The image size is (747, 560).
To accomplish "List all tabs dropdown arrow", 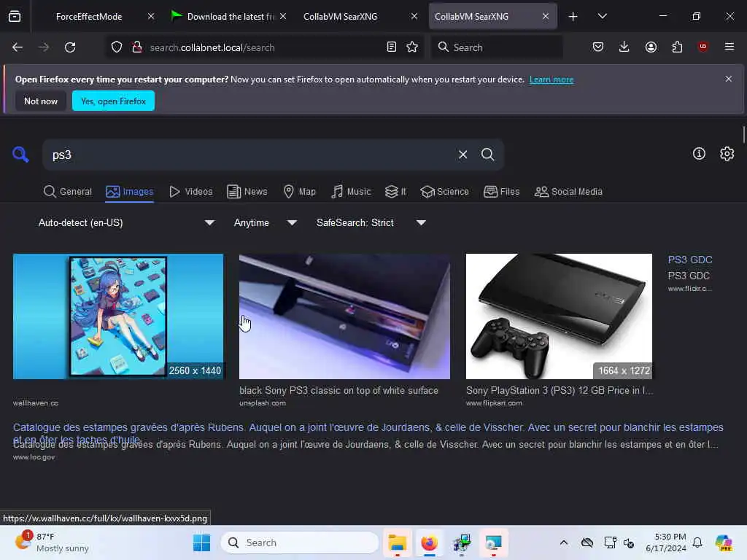I will pyautogui.click(x=602, y=16).
